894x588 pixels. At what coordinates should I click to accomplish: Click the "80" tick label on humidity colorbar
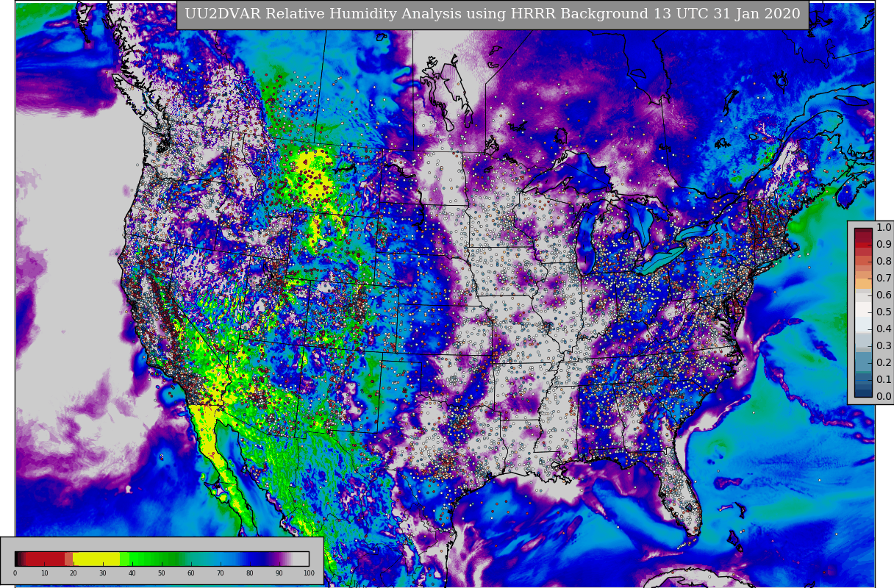tap(249, 573)
